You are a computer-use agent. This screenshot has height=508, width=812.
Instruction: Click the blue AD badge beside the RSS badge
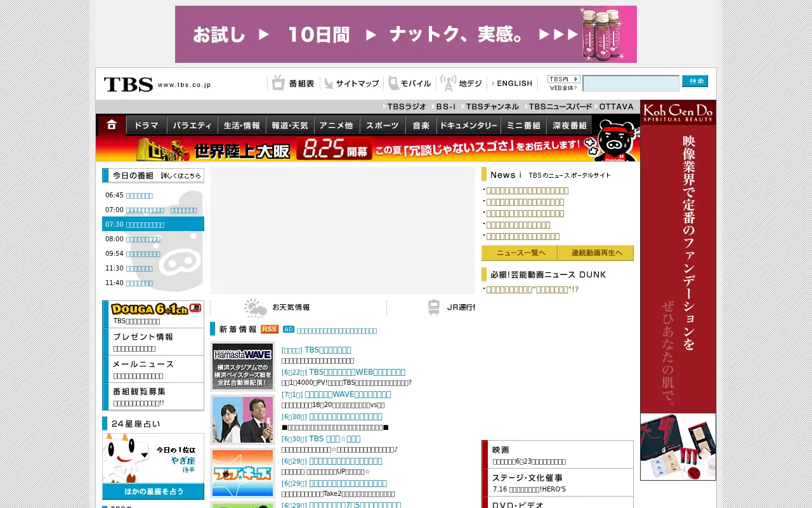point(289,329)
